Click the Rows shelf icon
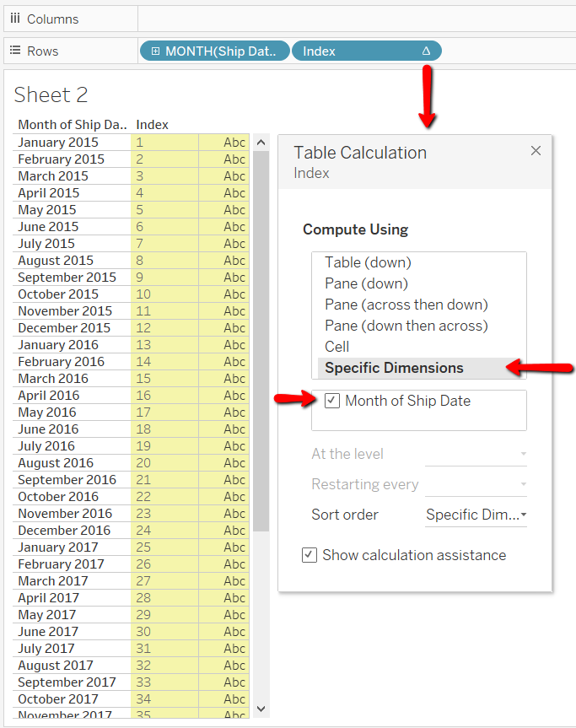 coord(15,51)
